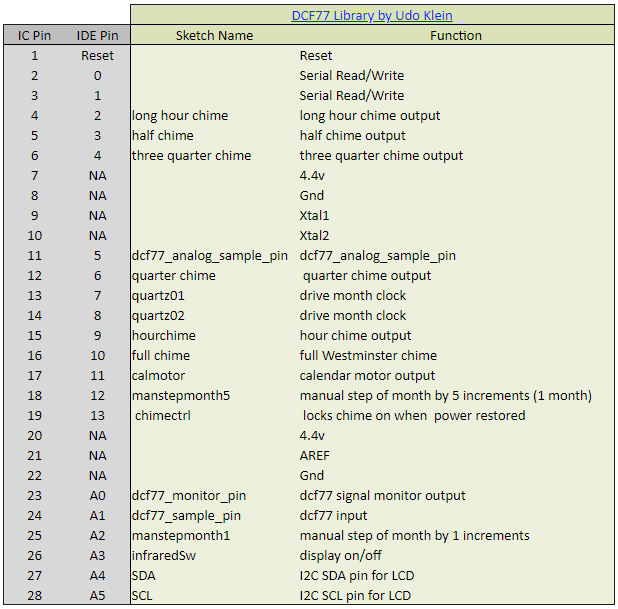Click "Reset" in the IDE Pin column
The image size is (618, 609).
(97, 55)
